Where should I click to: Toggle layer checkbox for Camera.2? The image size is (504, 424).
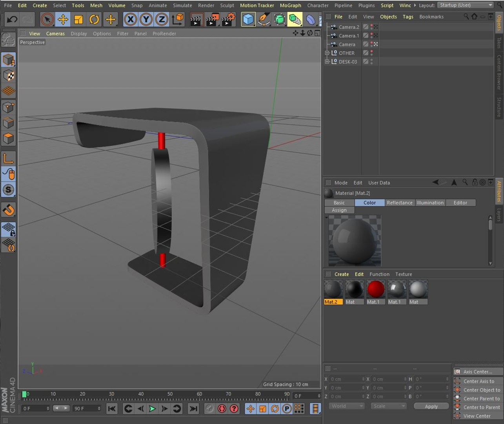[x=366, y=27]
